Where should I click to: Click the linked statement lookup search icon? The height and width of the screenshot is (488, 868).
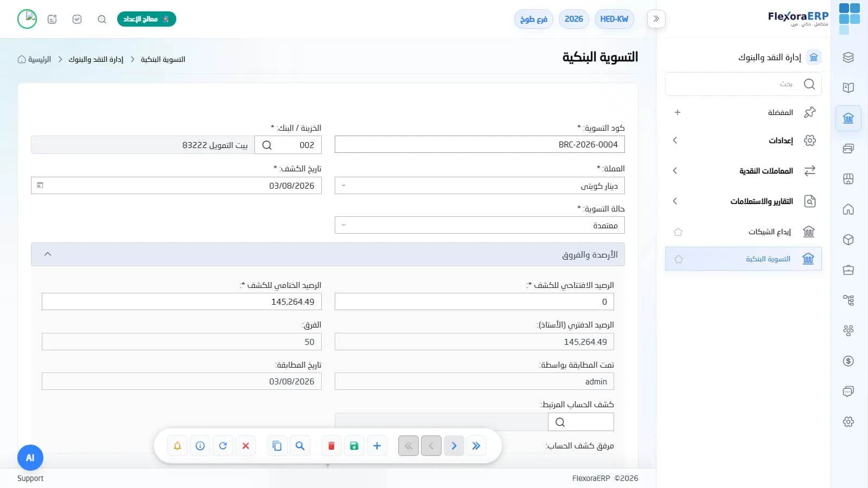point(560,422)
